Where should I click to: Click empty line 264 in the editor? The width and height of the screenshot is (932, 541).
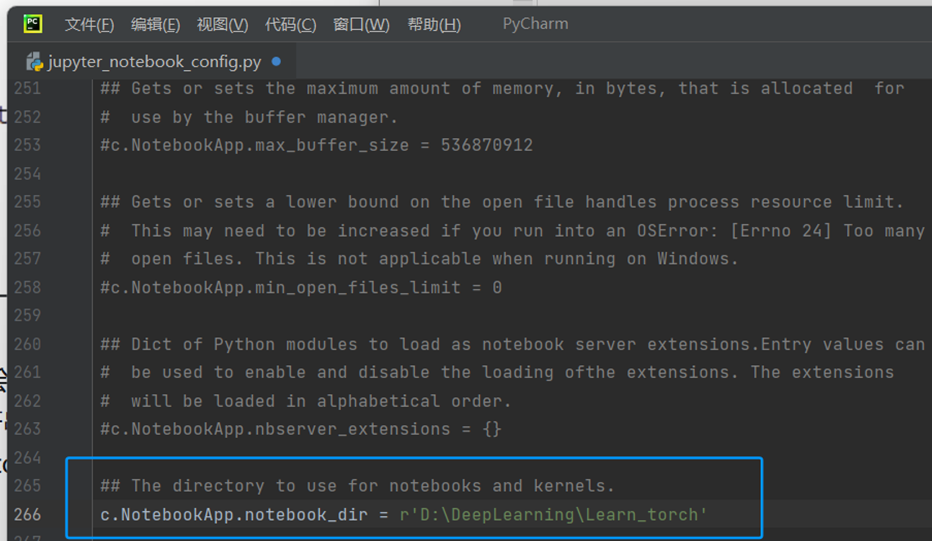point(400,458)
